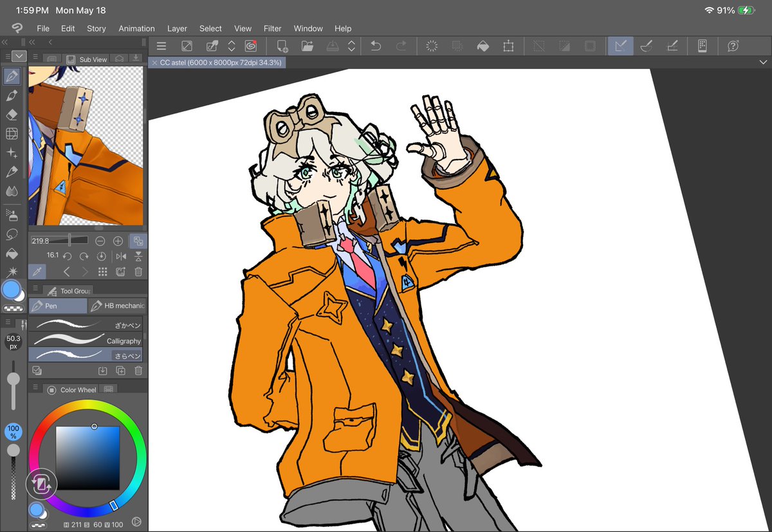
Task: Open the Clip Studio support help icon
Action: pos(733,46)
